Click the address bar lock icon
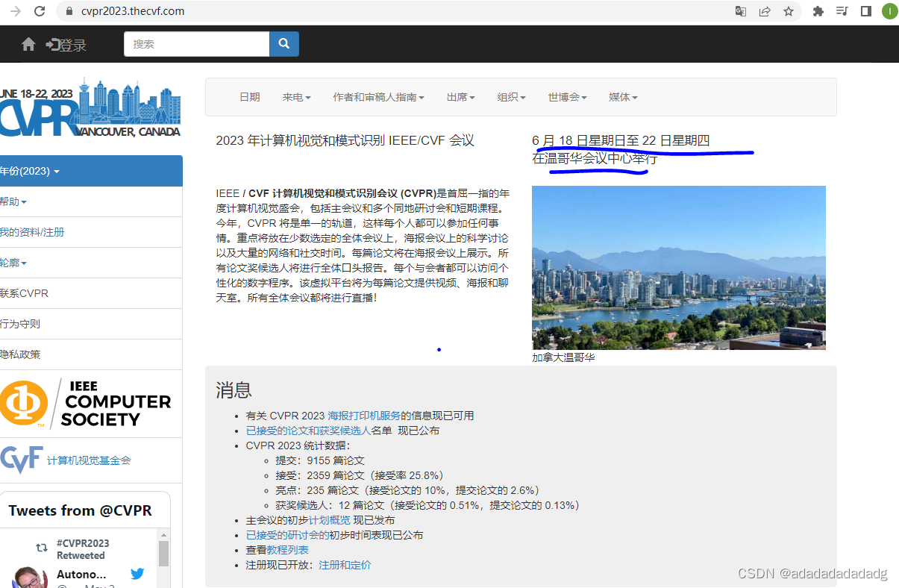 tap(69, 11)
